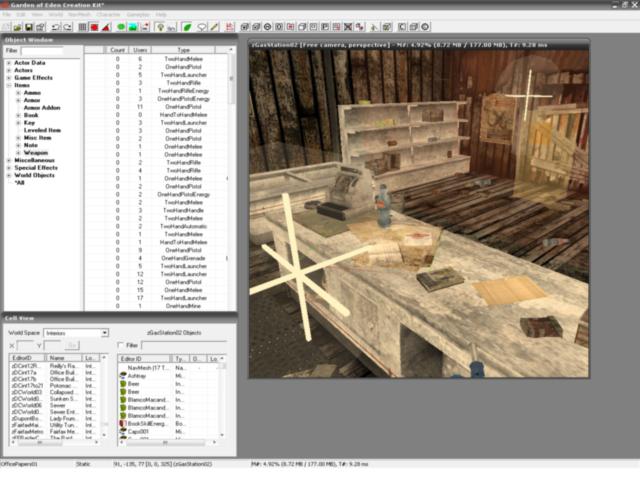The width and height of the screenshot is (640, 480).
Task: Open the World menu
Action: coord(56,14)
